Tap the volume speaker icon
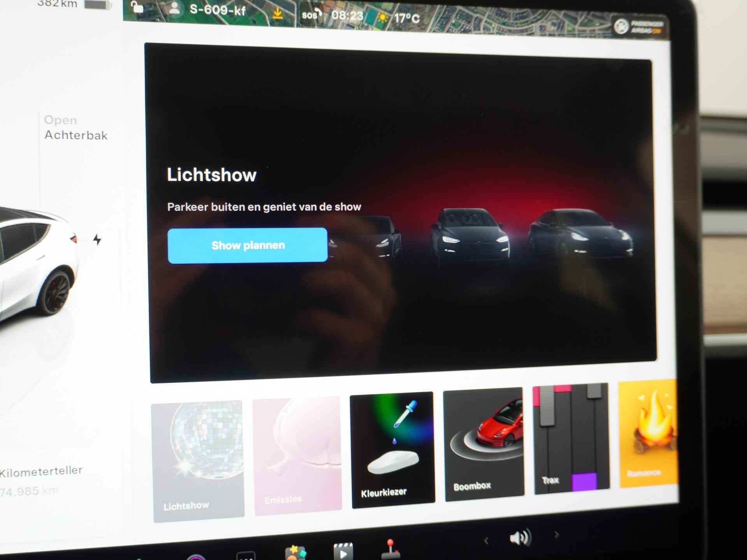Viewport: 747px width, 560px height. [x=521, y=538]
